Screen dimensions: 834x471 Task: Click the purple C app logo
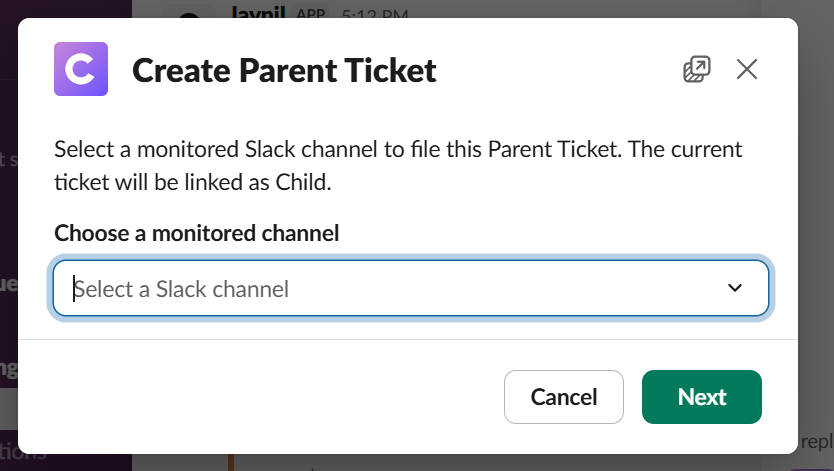[80, 69]
